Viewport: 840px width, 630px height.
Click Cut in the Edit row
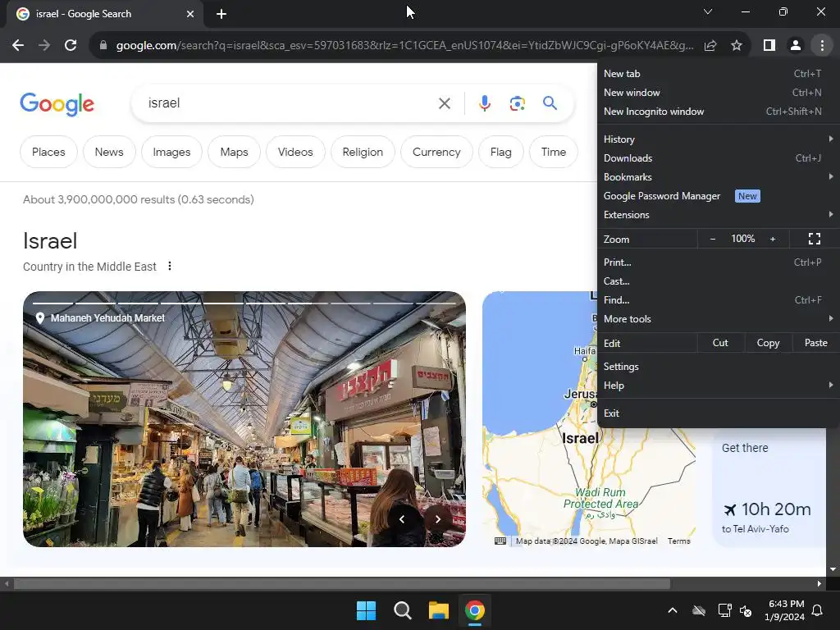tap(720, 343)
